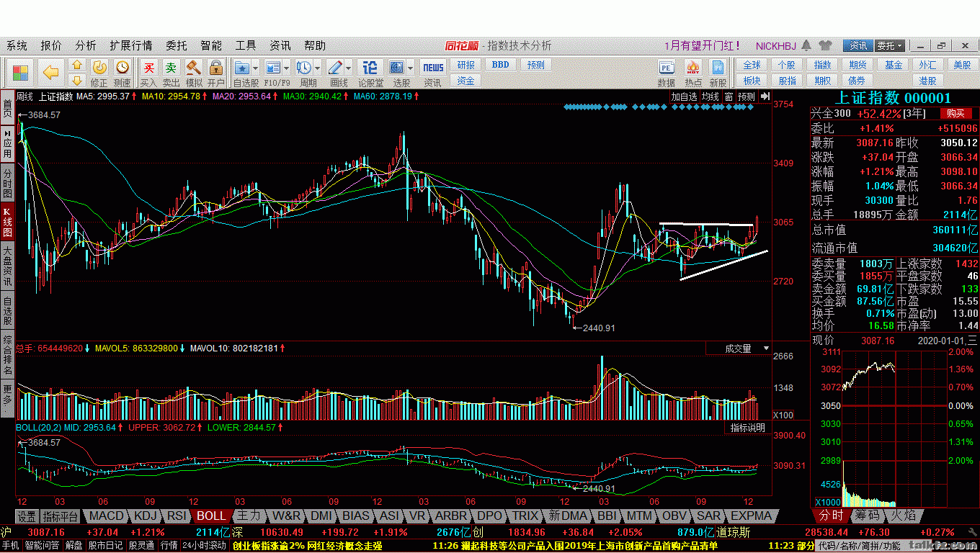Image resolution: width=980 pixels, height=553 pixels.
Task: Open the 论股堂 forum icon
Action: click(370, 68)
